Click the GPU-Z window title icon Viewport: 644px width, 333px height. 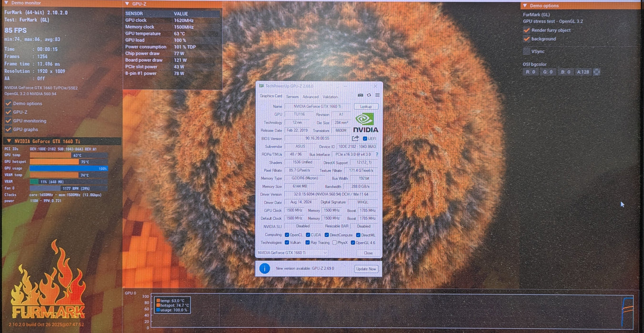coord(261,86)
